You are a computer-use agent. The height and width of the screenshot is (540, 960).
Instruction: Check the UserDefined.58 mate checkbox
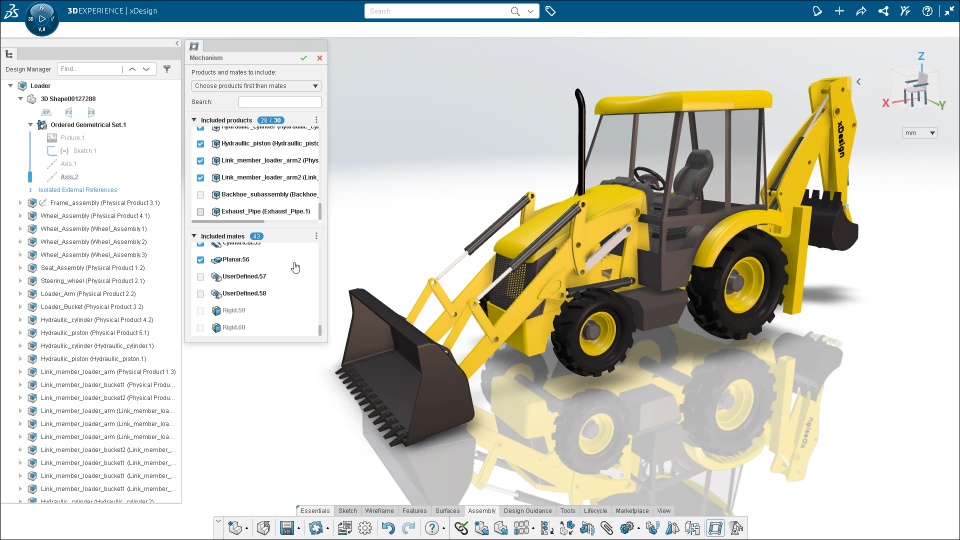click(x=200, y=294)
